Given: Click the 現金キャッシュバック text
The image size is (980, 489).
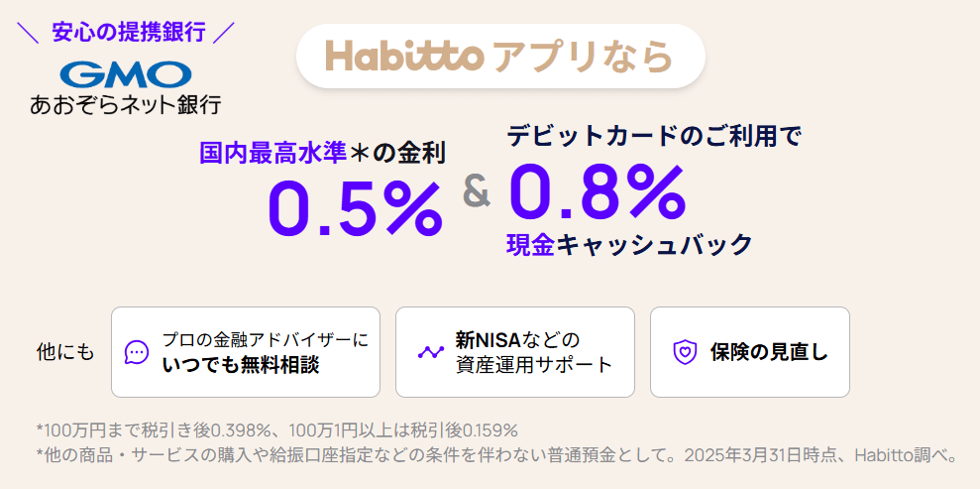Looking at the screenshot, I should [x=629, y=245].
